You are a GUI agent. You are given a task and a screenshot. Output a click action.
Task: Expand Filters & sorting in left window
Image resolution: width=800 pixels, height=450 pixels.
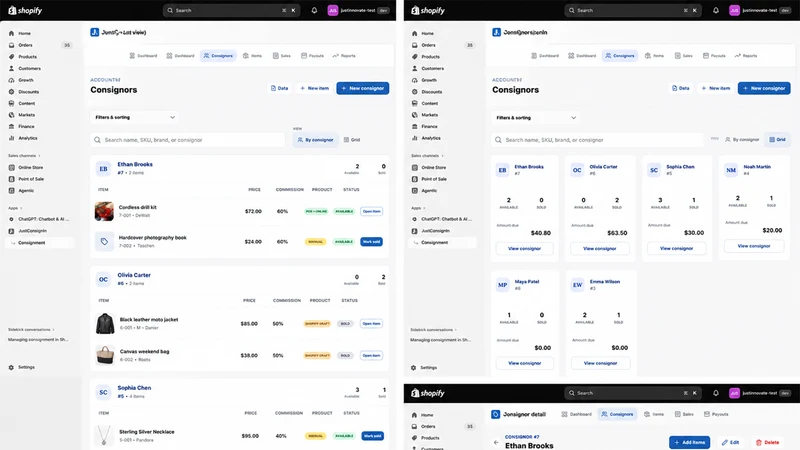135,117
